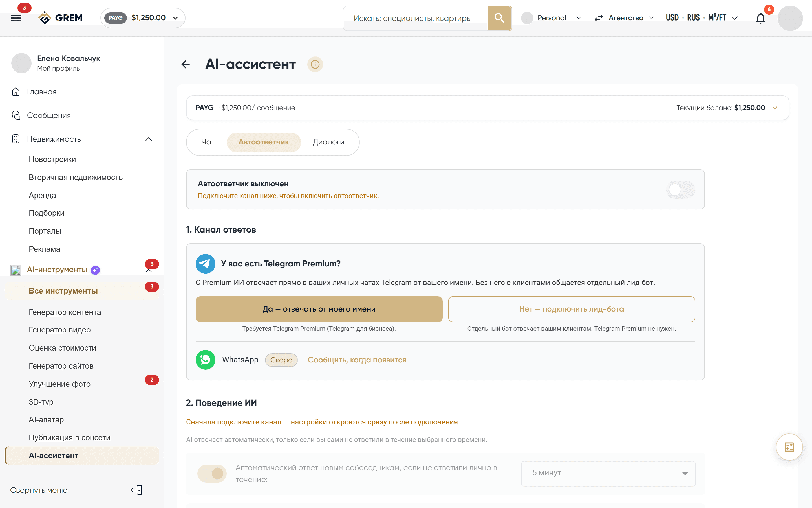This screenshot has width=812, height=508.
Task: Open Главная from the sidebar
Action: [42, 92]
